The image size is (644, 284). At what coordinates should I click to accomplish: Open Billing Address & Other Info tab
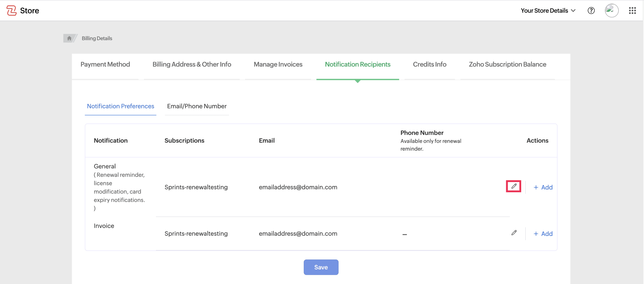pyautogui.click(x=192, y=64)
